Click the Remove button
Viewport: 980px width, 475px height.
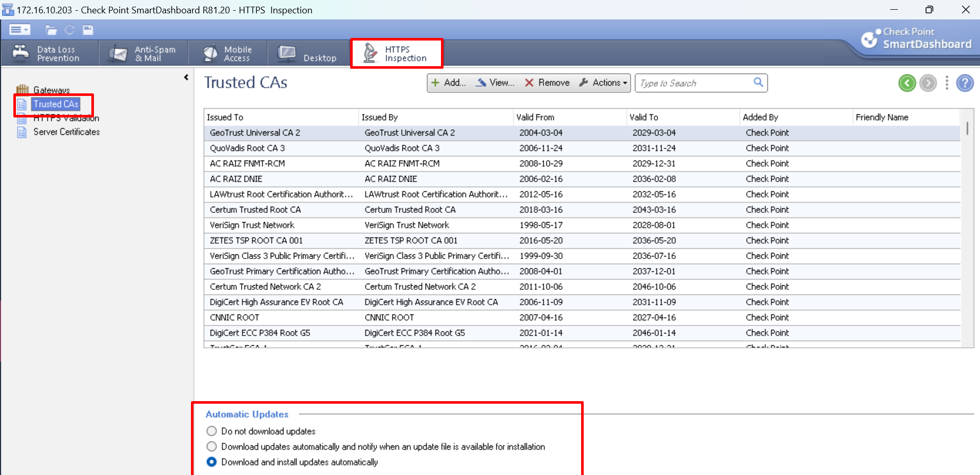click(x=547, y=83)
